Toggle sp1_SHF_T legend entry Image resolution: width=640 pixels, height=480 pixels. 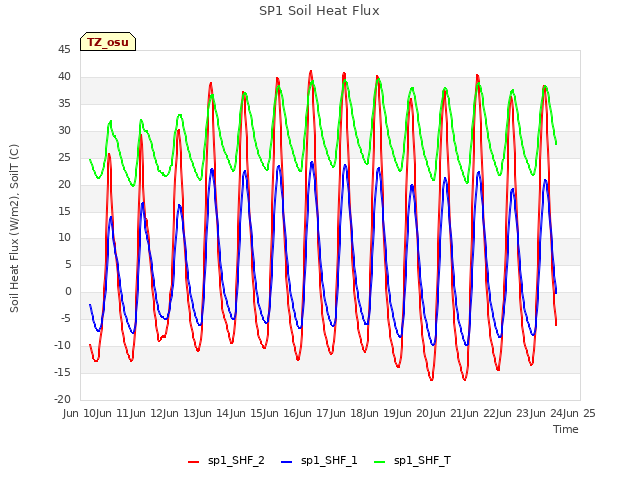coord(412,461)
